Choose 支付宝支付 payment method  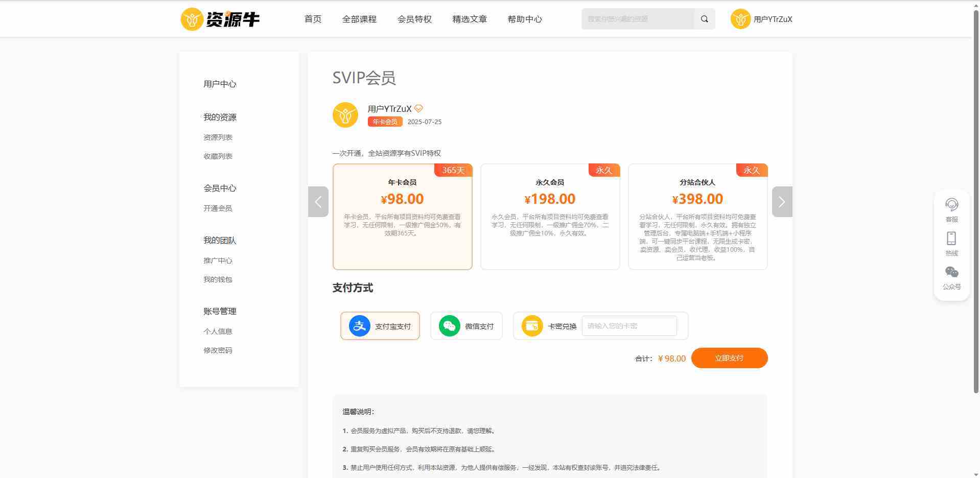[x=380, y=326]
